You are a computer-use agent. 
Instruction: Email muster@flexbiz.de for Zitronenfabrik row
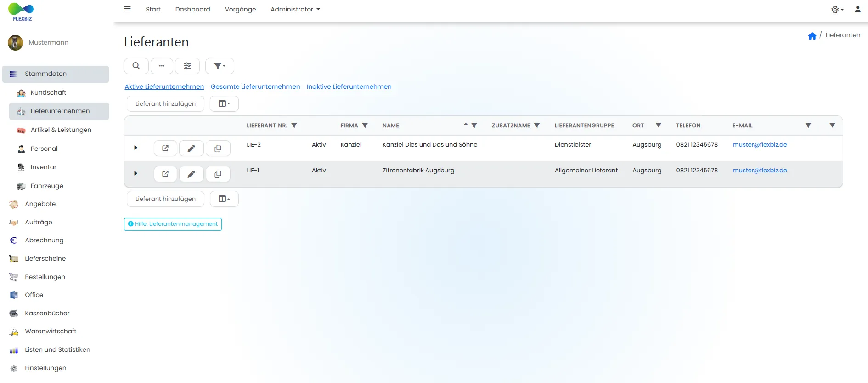pyautogui.click(x=760, y=170)
